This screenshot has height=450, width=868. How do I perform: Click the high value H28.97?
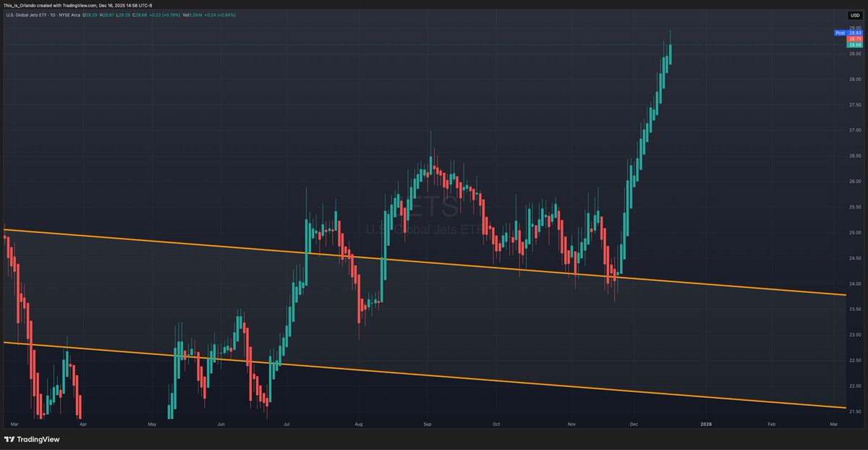tap(107, 15)
